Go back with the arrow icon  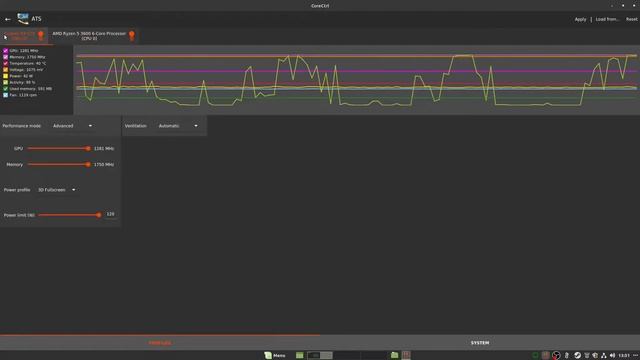pos(8,19)
